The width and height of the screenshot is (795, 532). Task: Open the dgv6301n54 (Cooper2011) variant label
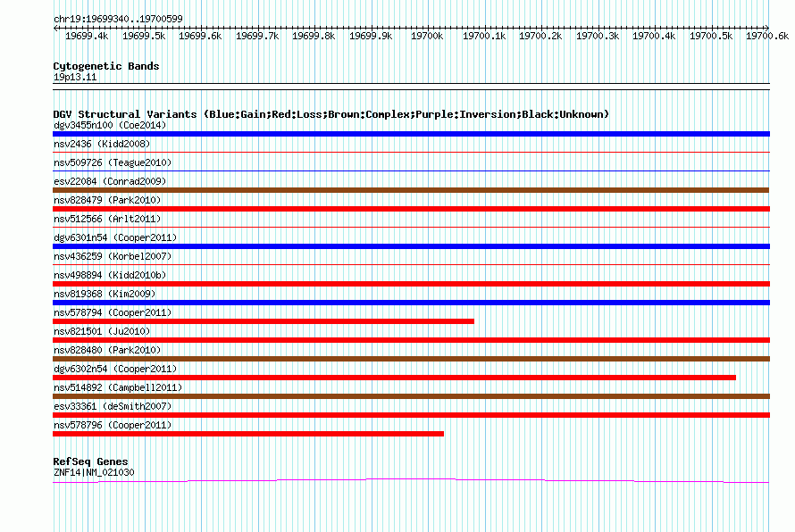(115, 237)
